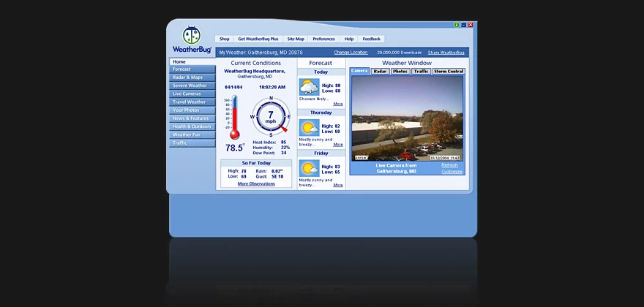
Task: Click the Change Location link
Action: pos(351,53)
